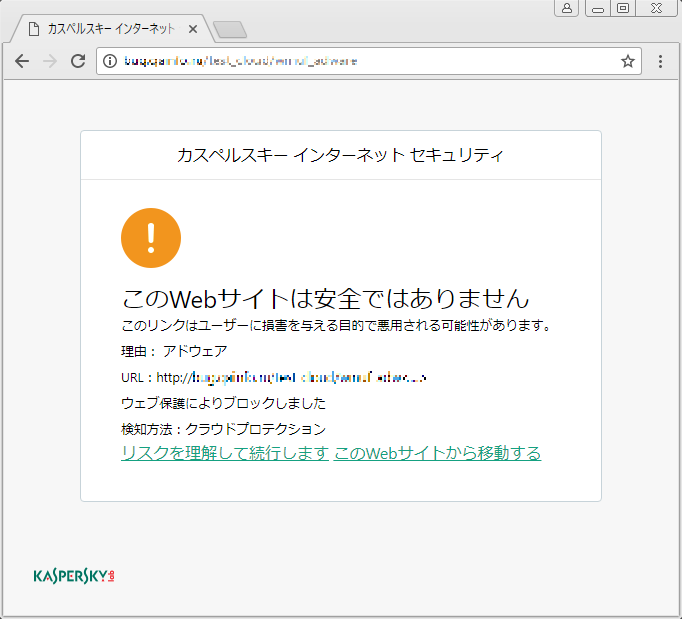Close the カスペルスキー インターネット tab
The height and width of the screenshot is (622, 685).
click(x=194, y=29)
